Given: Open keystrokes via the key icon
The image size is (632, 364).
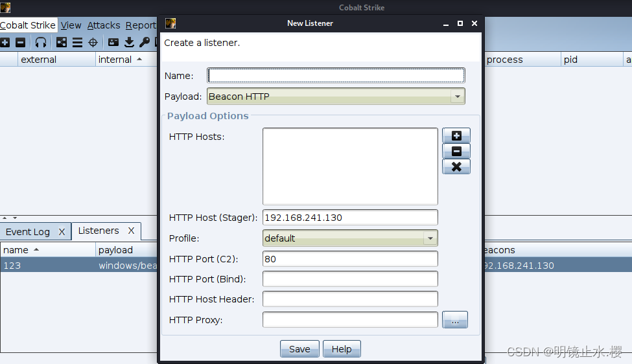Looking at the screenshot, I should [145, 42].
